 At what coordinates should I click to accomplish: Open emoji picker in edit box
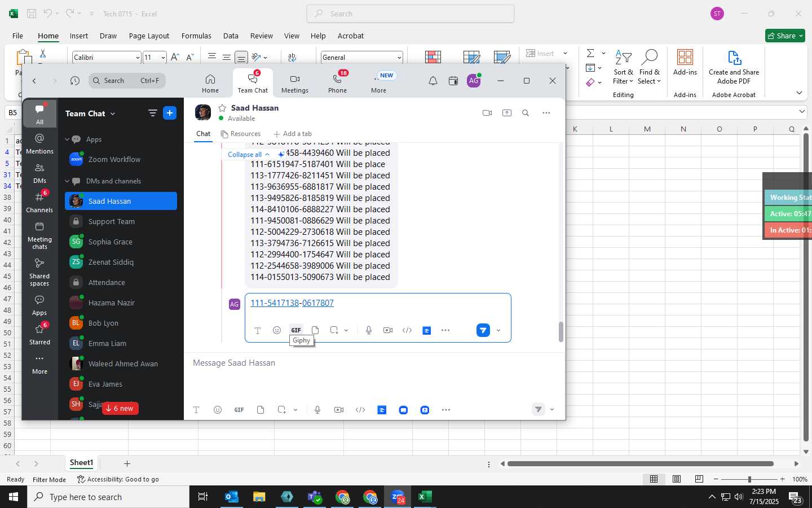pos(277,330)
